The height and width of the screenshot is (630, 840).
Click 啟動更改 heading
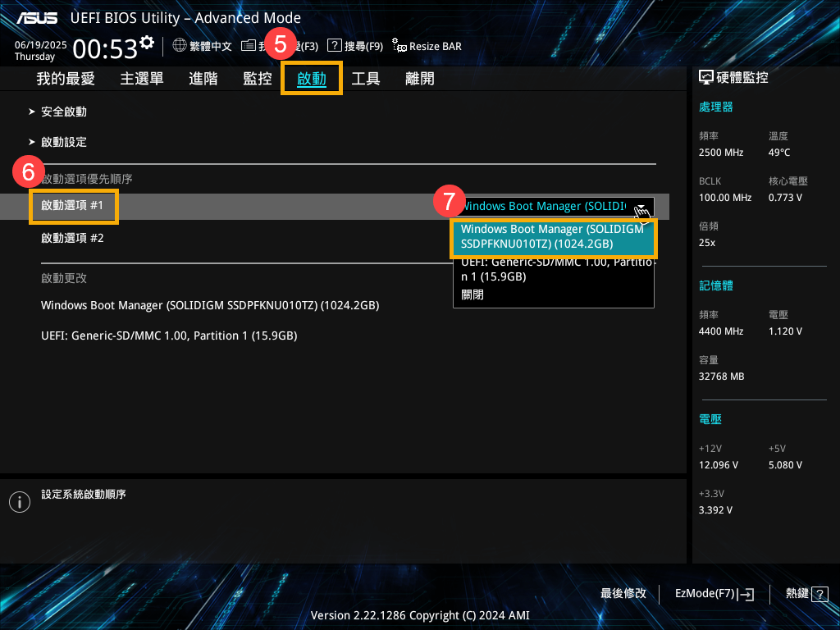[x=64, y=278]
